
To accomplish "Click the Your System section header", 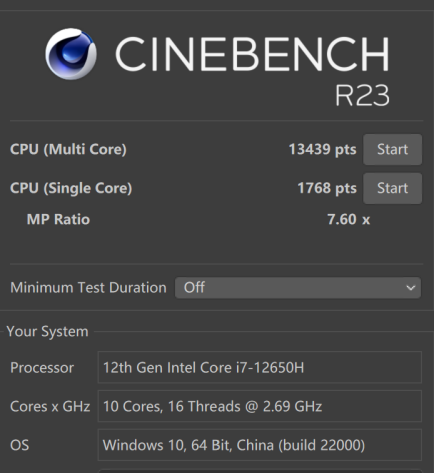I will click(x=47, y=332).
